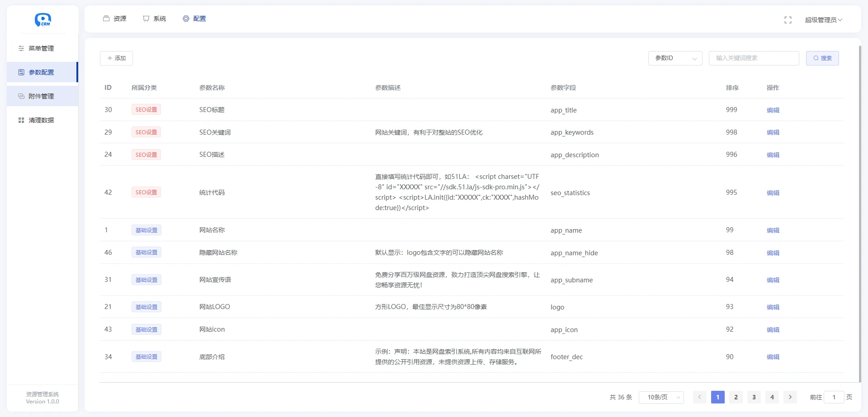Edit the 底部介绍 row

[x=773, y=356]
